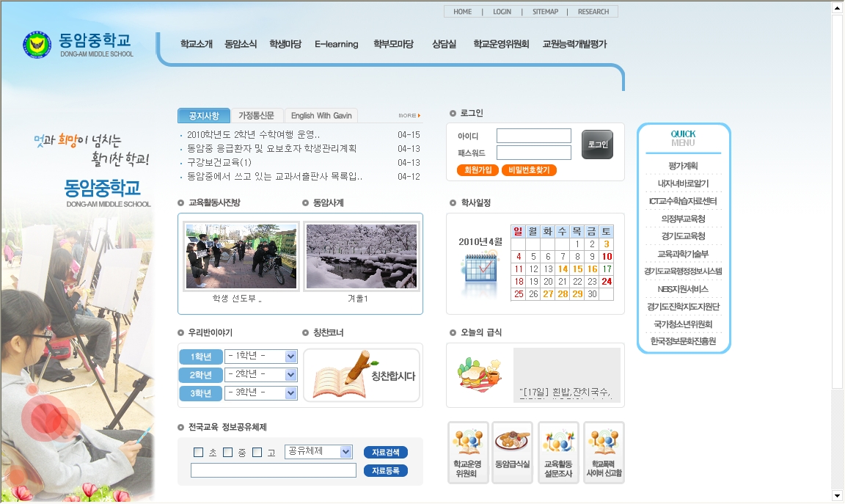Switch to the 가정통신문 tab

256,116
